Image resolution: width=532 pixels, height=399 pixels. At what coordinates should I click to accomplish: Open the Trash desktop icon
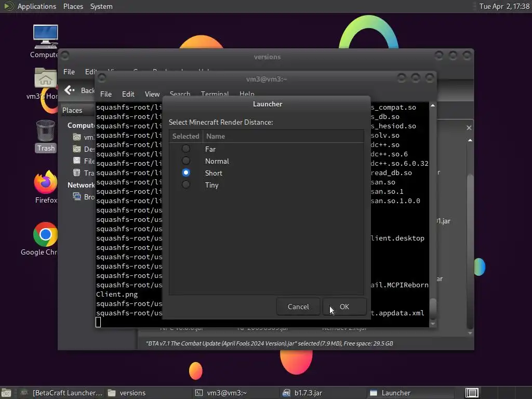46,136
